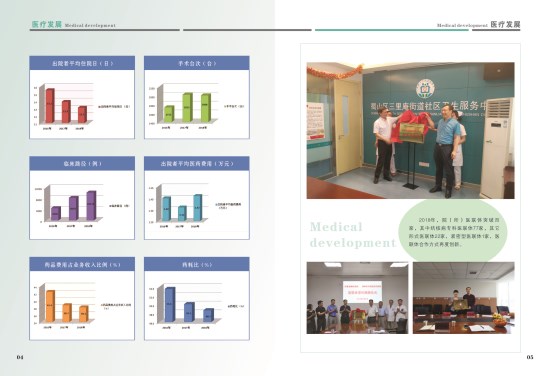Open the conference table signing photo
The width and height of the screenshot is (550, 376).
click(464, 298)
